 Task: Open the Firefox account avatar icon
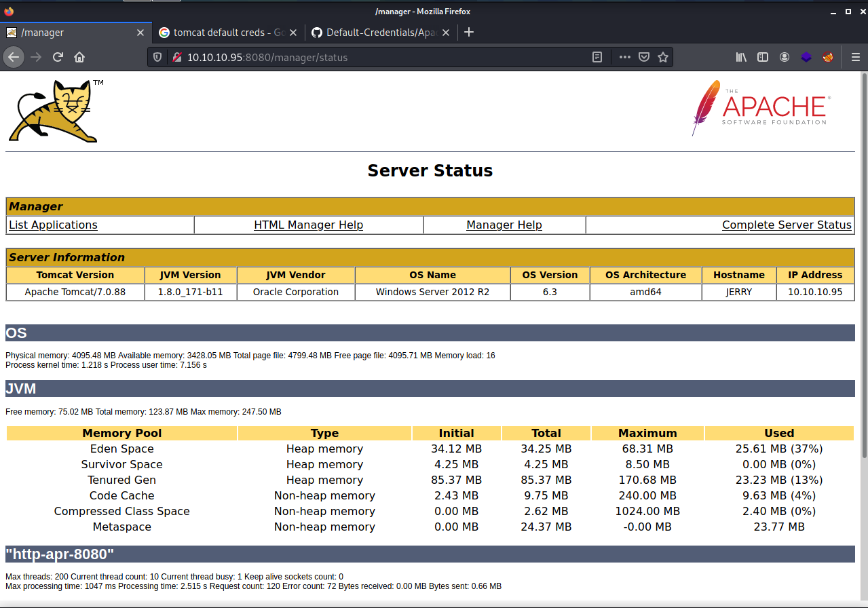click(785, 58)
